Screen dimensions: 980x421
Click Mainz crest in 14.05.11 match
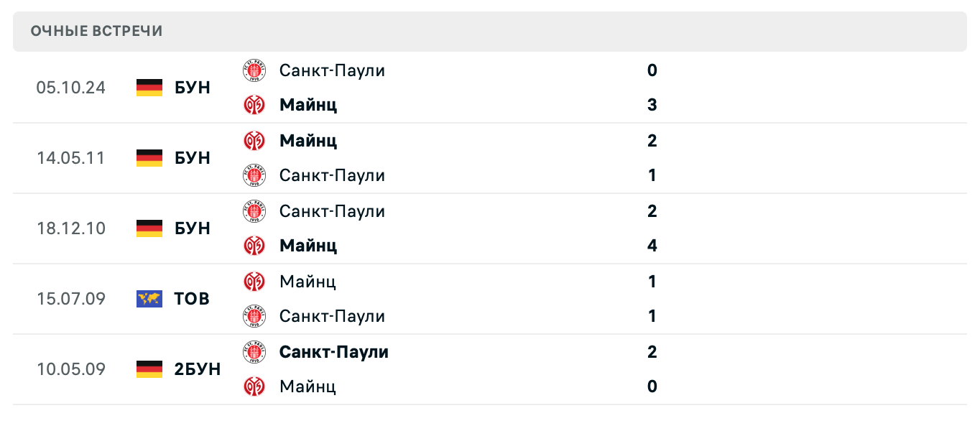254,141
